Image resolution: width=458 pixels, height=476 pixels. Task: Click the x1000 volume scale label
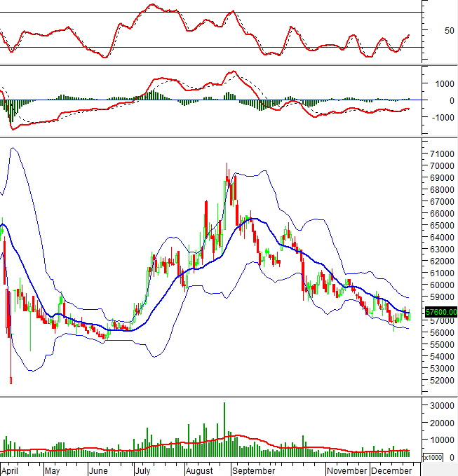coord(433,458)
